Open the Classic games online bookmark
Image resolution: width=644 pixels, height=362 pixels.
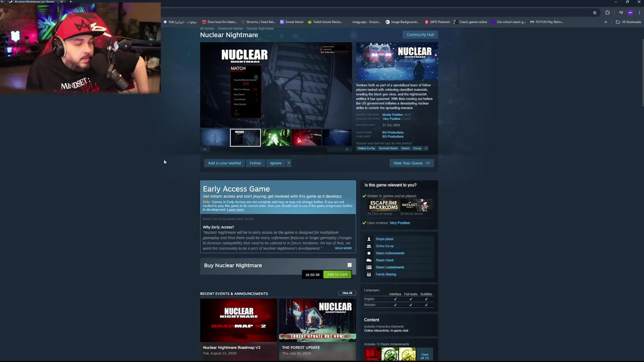[x=470, y=22]
